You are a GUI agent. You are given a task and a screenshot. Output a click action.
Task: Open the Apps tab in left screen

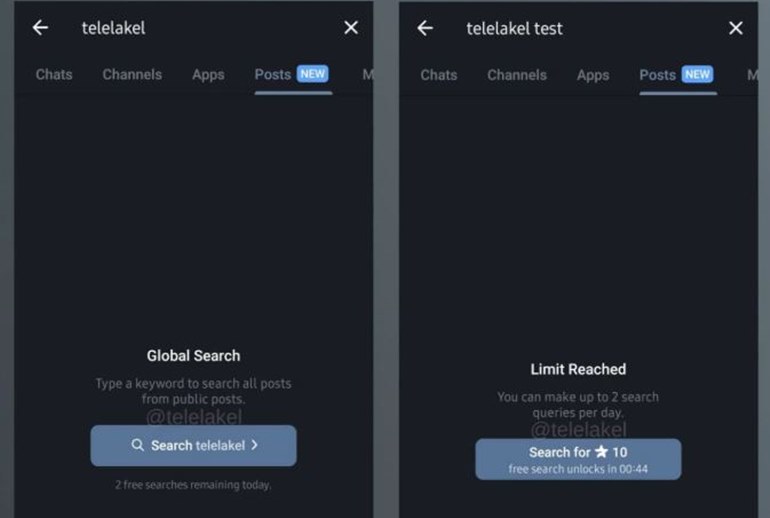click(208, 75)
